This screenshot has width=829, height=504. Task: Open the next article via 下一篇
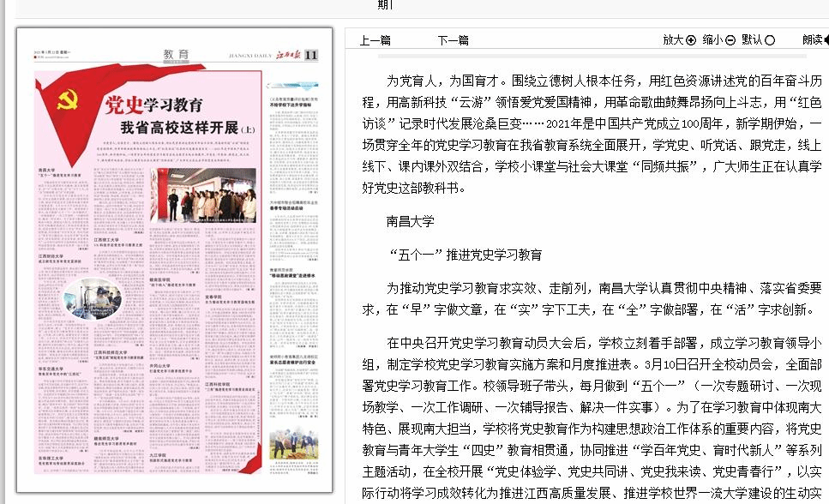[453, 40]
